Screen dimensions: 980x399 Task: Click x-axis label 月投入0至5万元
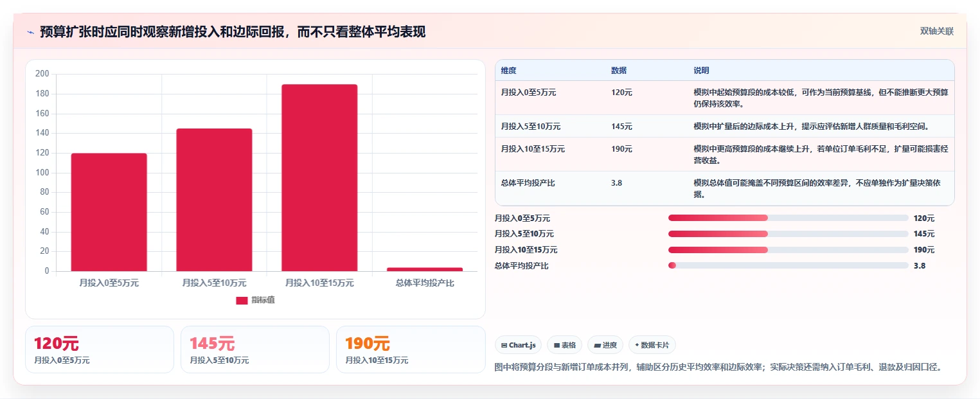[109, 283]
